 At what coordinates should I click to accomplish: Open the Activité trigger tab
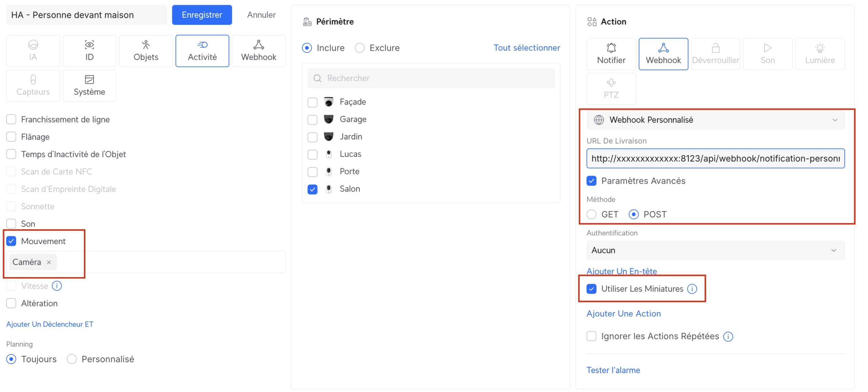202,51
